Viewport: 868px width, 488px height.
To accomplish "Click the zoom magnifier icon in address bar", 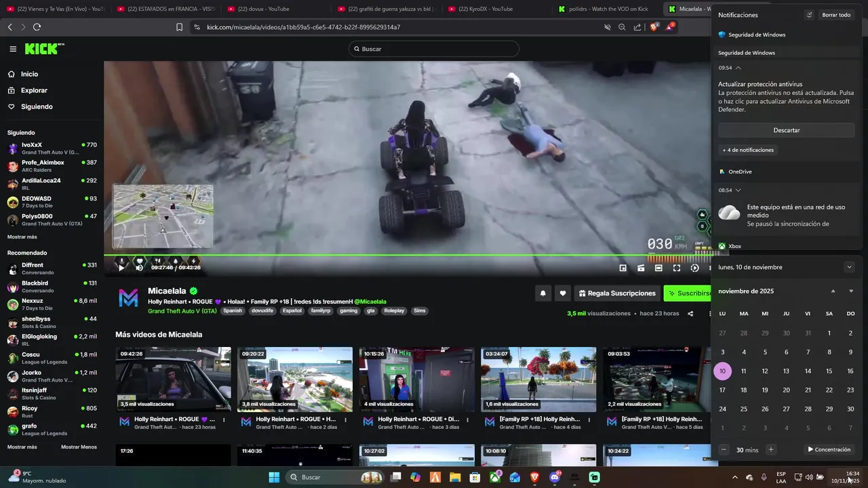I will click(622, 27).
